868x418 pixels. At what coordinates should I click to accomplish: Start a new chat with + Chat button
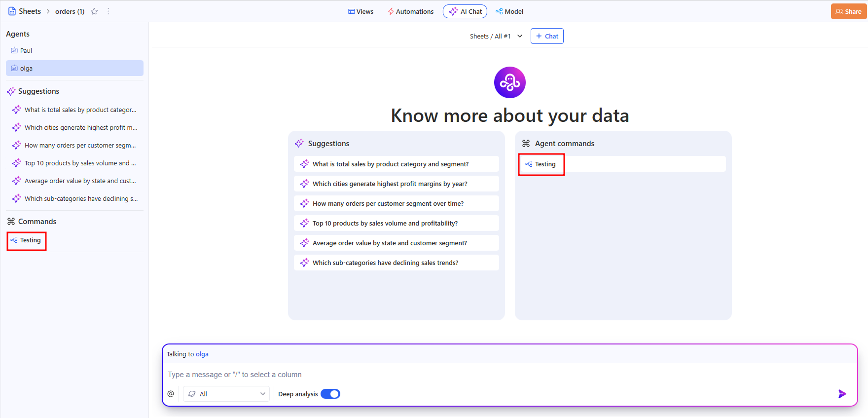[547, 36]
